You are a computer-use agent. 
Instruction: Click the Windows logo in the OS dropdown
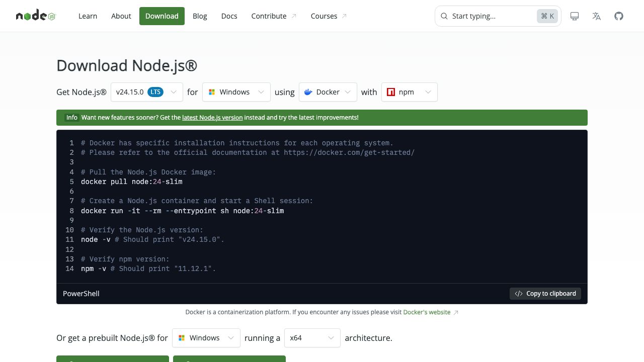212,92
